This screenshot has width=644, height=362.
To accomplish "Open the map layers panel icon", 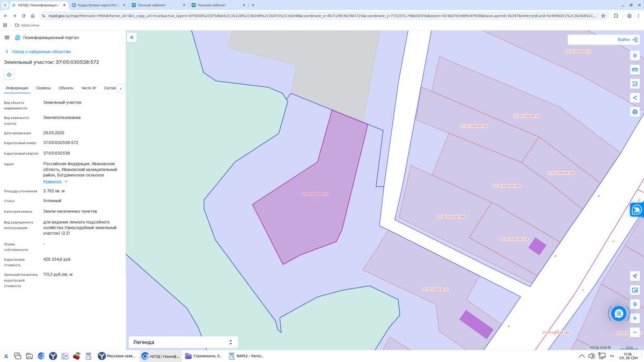I will click(x=635, y=56).
